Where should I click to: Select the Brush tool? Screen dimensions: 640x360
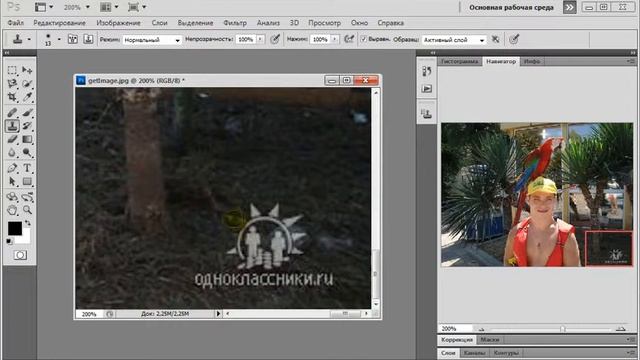pyautogui.click(x=27, y=112)
